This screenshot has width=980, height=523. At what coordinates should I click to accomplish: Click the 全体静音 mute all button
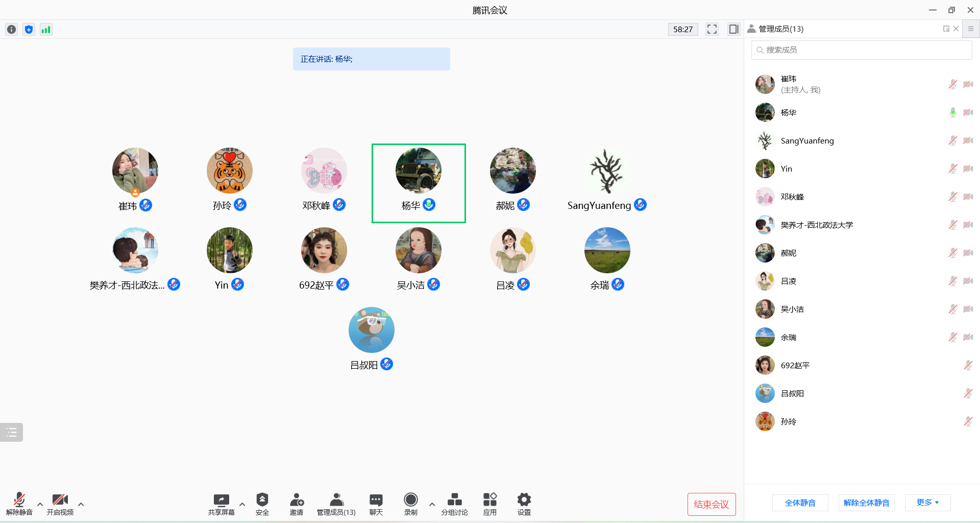[800, 503]
